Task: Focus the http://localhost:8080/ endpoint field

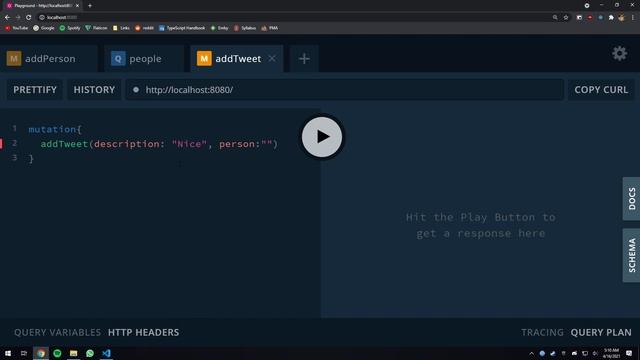Action: [345, 90]
